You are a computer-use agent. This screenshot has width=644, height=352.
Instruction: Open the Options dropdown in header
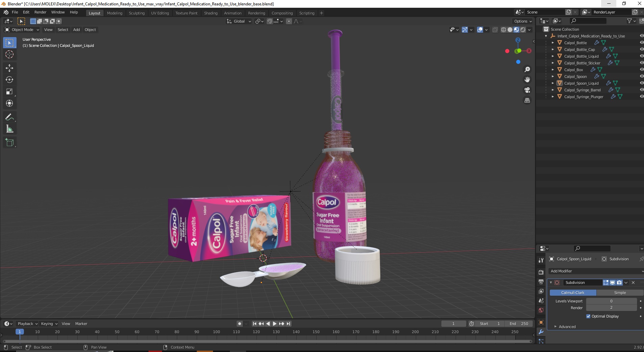click(523, 21)
